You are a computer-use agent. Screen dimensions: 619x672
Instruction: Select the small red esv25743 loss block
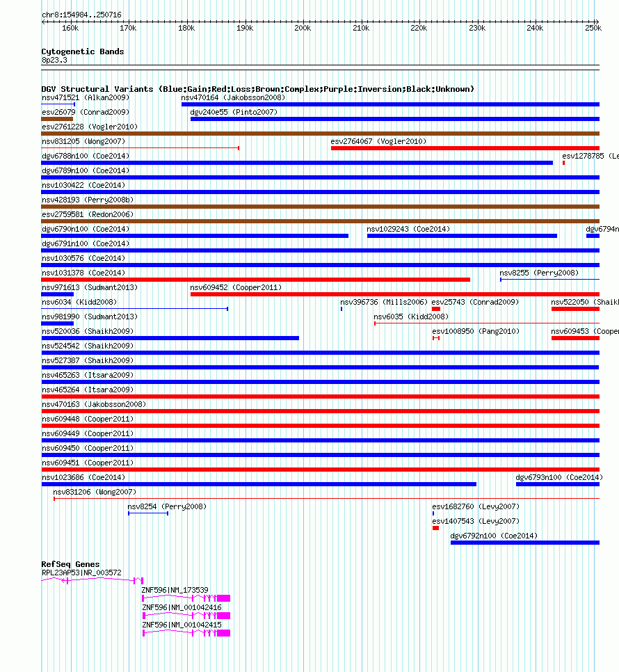point(436,309)
